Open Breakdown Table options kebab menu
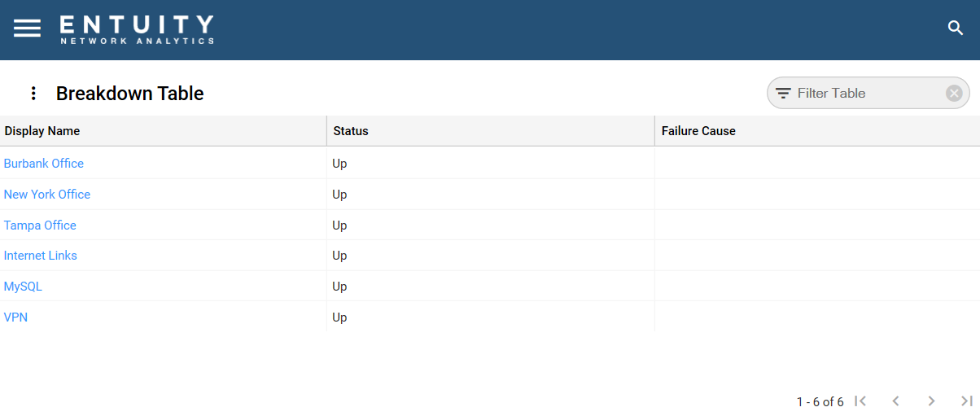 33,93
